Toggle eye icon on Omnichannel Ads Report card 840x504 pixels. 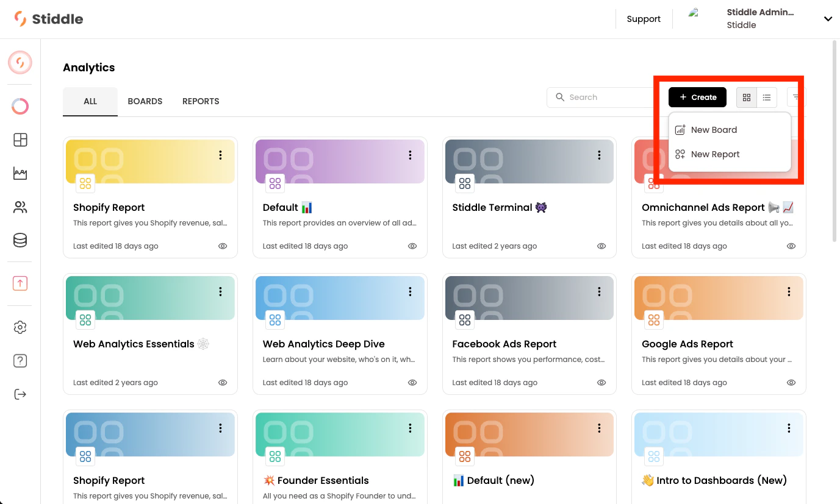(791, 246)
